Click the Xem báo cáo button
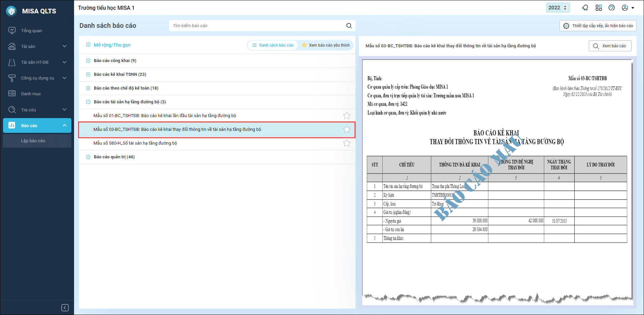 [610, 46]
